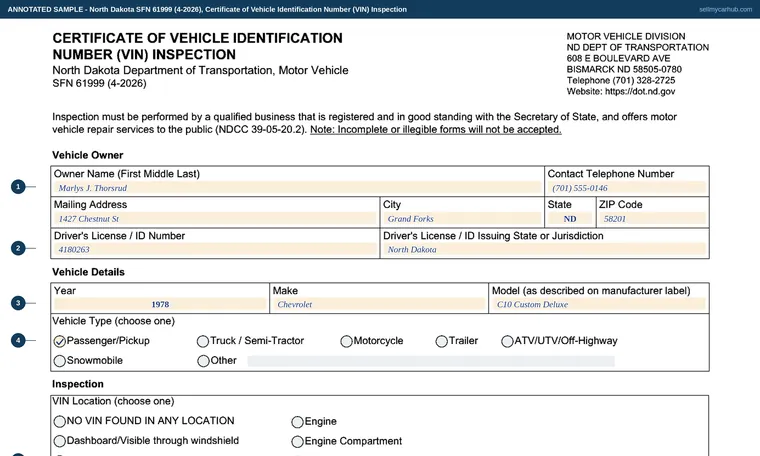Click the Vehicle Owner section heading
The image size is (760, 456).
point(88,155)
